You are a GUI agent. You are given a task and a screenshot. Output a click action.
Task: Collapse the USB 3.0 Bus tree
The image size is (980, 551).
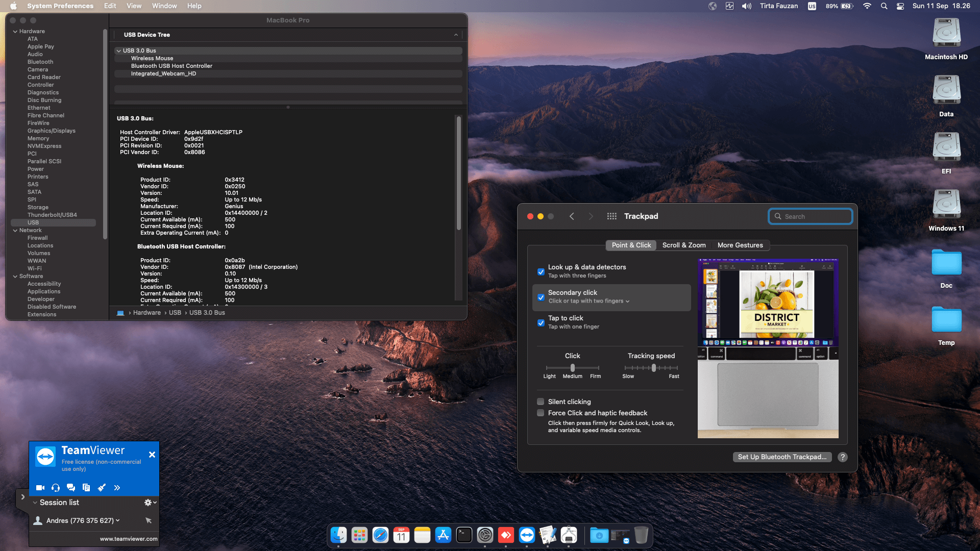pyautogui.click(x=118, y=51)
